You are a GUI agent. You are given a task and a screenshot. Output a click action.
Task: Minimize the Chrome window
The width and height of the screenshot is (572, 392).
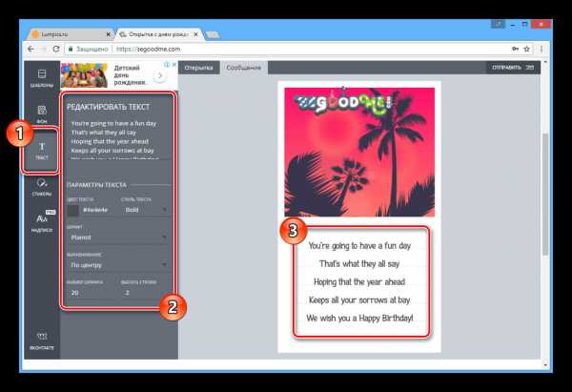click(513, 25)
